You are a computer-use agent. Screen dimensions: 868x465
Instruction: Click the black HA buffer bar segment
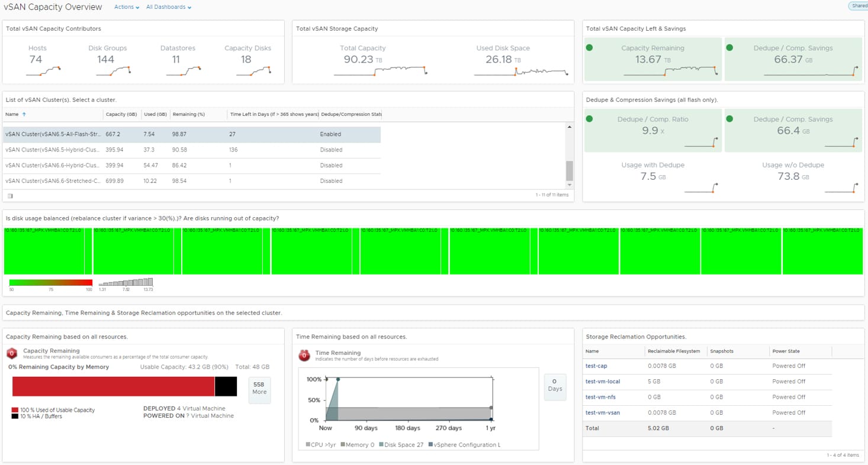[226, 386]
